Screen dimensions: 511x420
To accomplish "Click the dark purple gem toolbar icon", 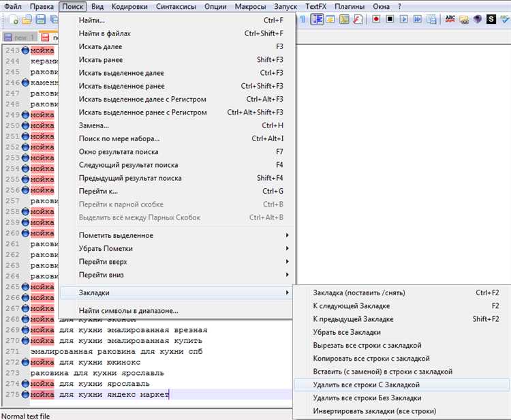I will pyautogui.click(x=478, y=20).
